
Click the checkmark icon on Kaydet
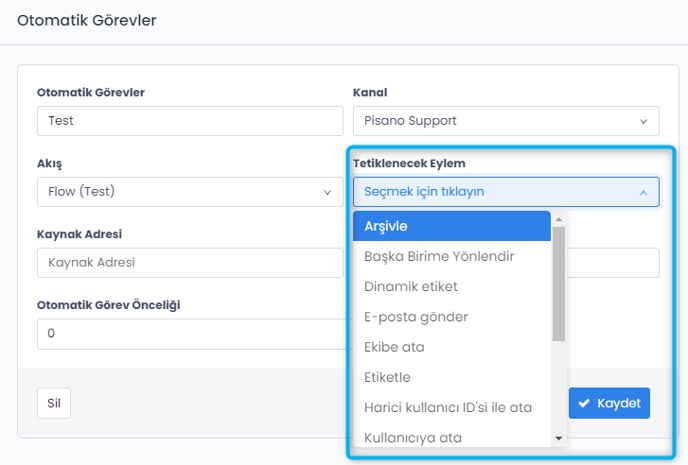point(584,403)
